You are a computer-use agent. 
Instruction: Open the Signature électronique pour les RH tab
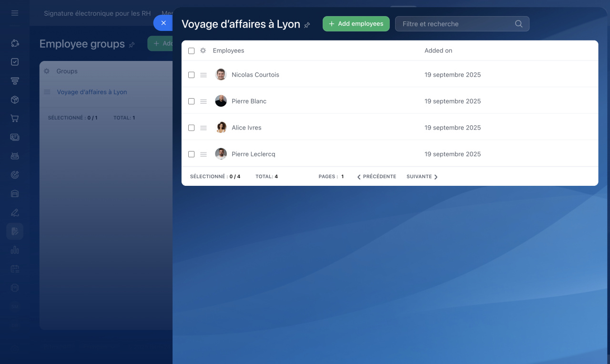pyautogui.click(x=97, y=13)
